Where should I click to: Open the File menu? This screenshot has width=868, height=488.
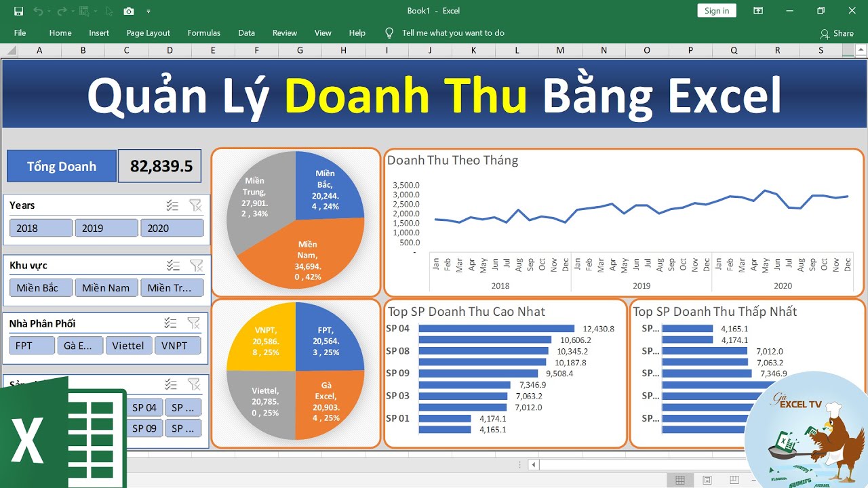click(20, 33)
